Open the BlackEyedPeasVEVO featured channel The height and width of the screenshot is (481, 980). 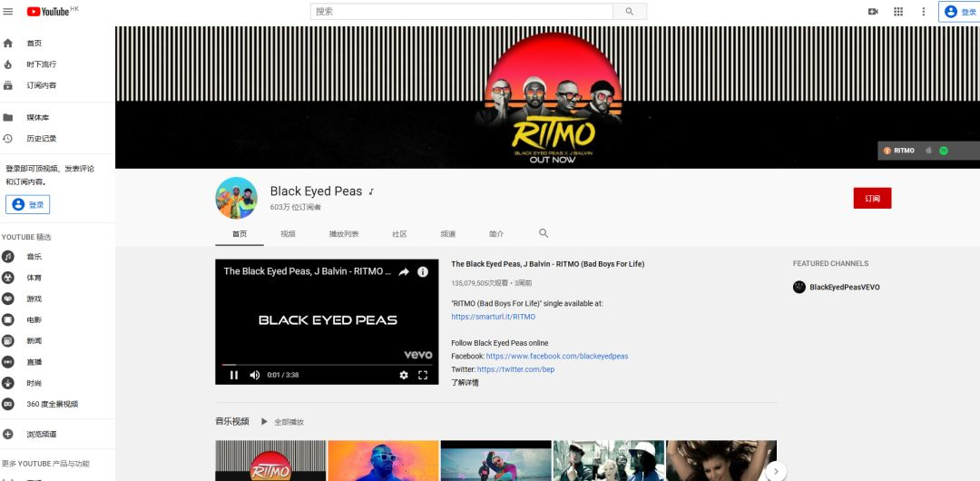pyautogui.click(x=837, y=287)
